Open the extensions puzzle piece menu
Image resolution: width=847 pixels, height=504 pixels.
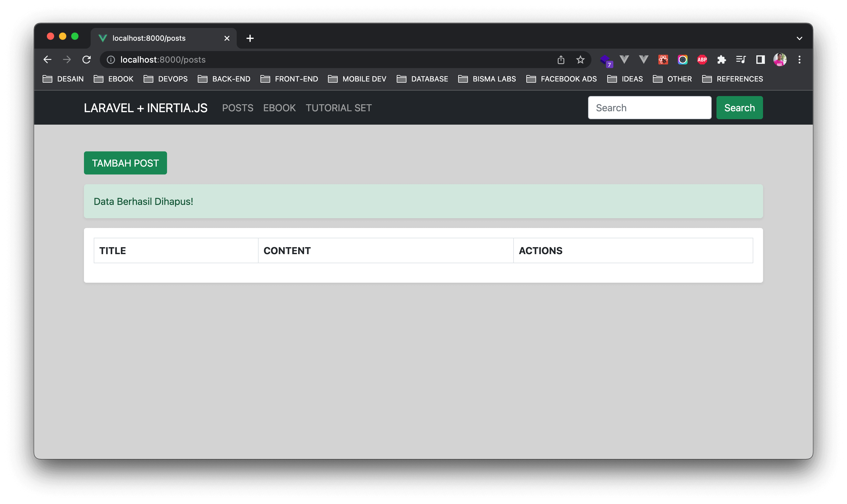click(721, 60)
